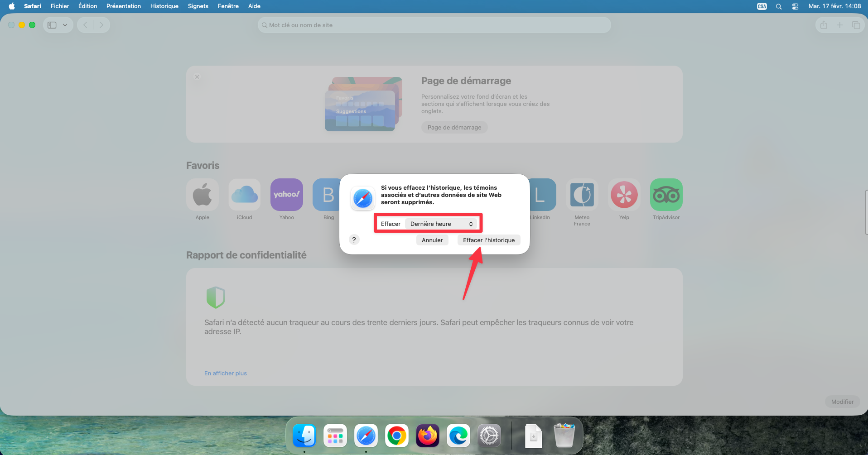Click the Safari compass icon in dialog
Screen dimensions: 868x455
[x=363, y=198]
